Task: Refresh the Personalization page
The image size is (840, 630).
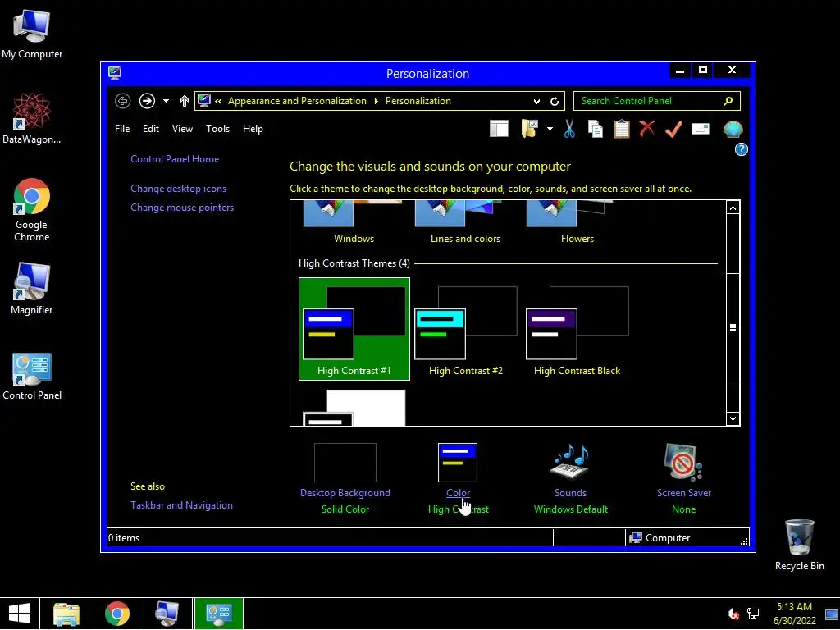Action: coord(555,101)
